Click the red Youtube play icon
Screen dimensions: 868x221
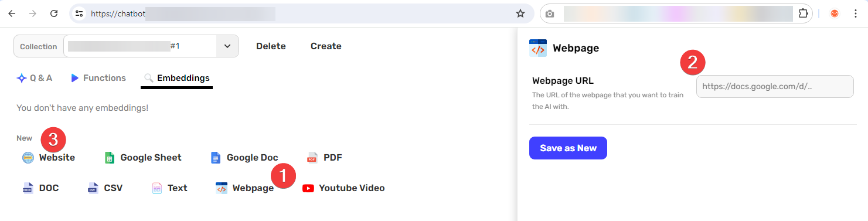(308, 188)
